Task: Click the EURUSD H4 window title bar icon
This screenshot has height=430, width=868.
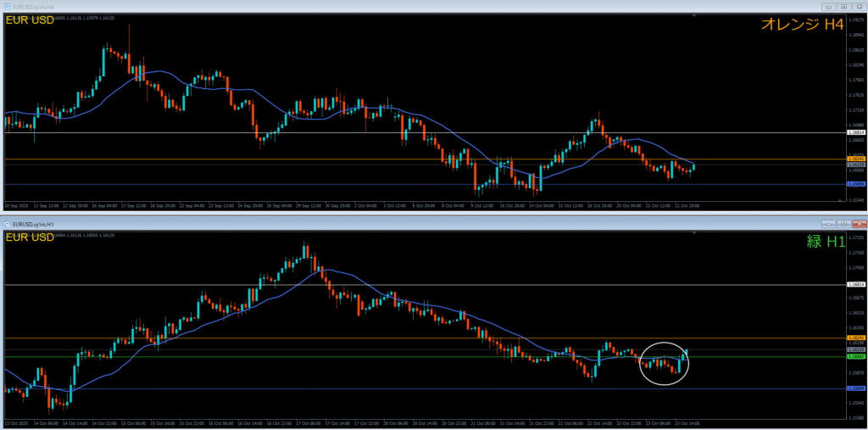Action: coord(5,7)
